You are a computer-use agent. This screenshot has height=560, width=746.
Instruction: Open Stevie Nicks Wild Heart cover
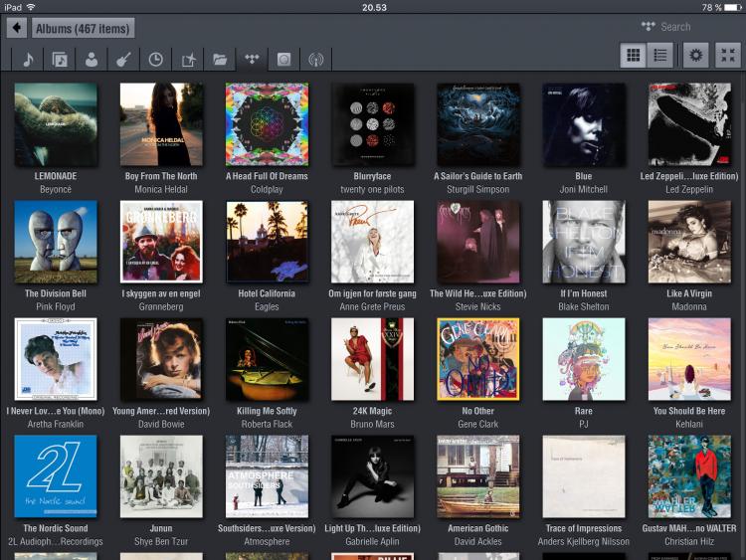(478, 242)
